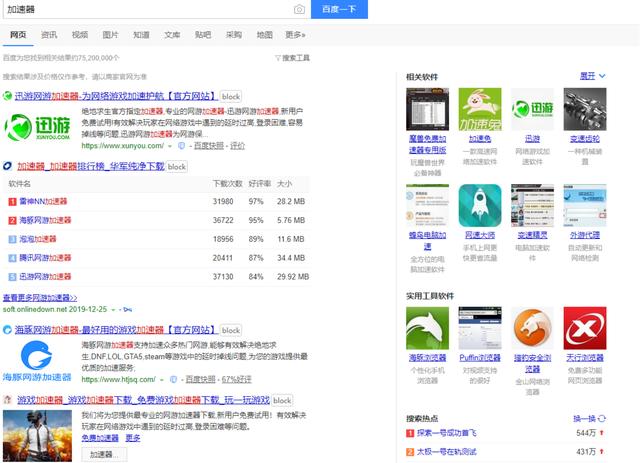Click the 迅游 xunyou.com logo image

tap(37, 127)
